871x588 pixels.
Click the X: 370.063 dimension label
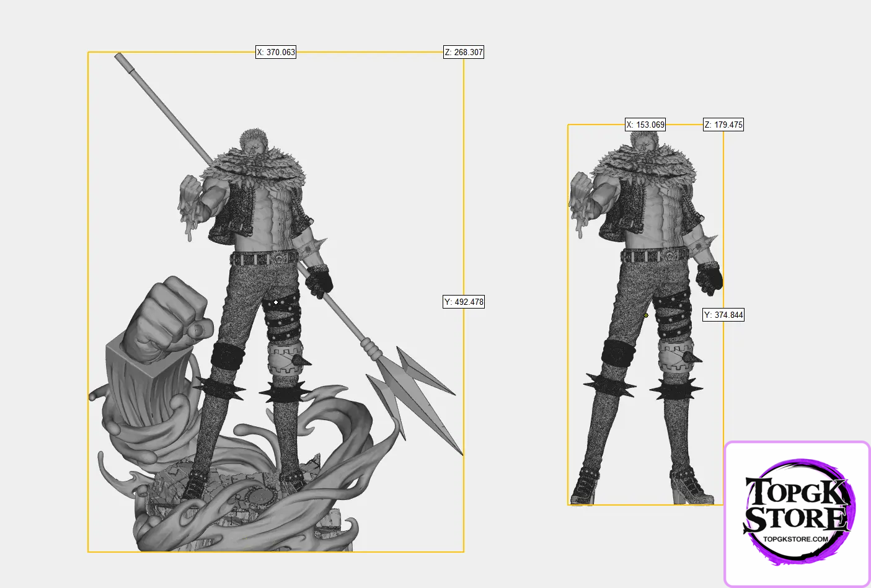click(x=276, y=52)
